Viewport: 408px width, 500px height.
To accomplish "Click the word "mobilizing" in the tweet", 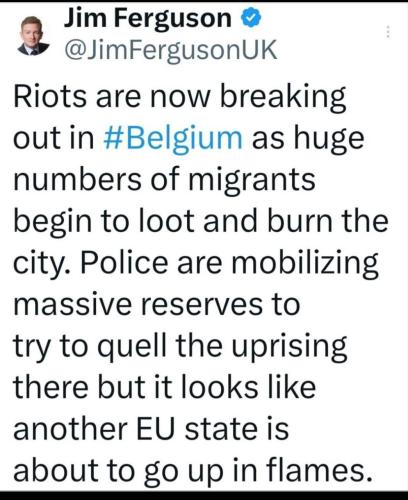I will [305, 264].
